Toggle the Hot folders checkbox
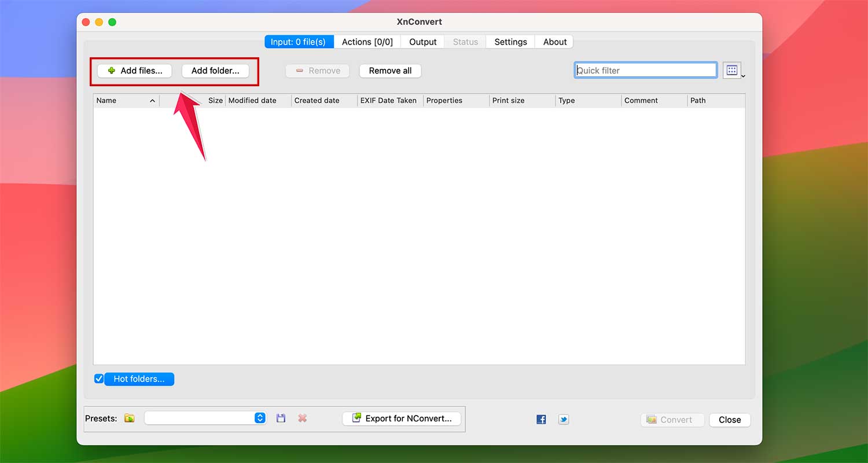868x463 pixels. tap(99, 379)
